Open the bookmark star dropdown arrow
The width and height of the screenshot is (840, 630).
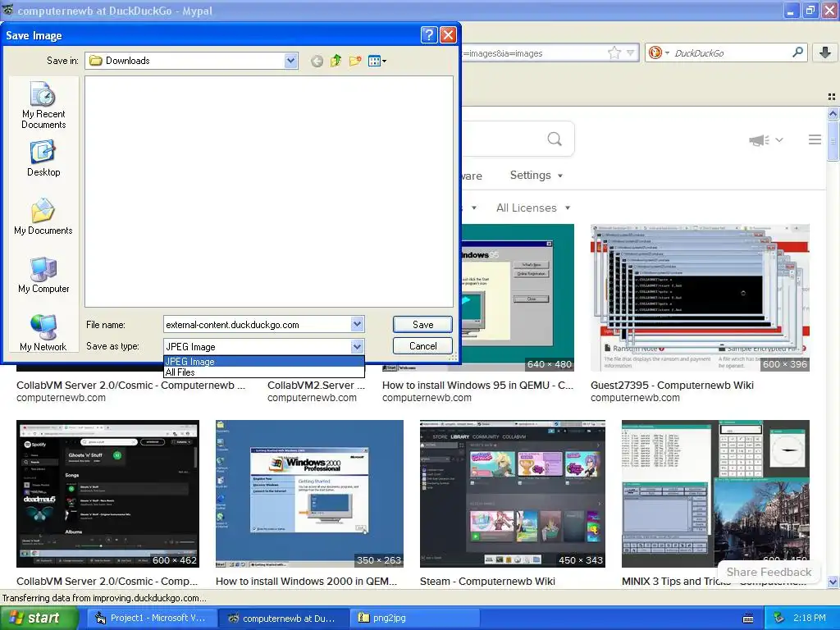point(631,52)
